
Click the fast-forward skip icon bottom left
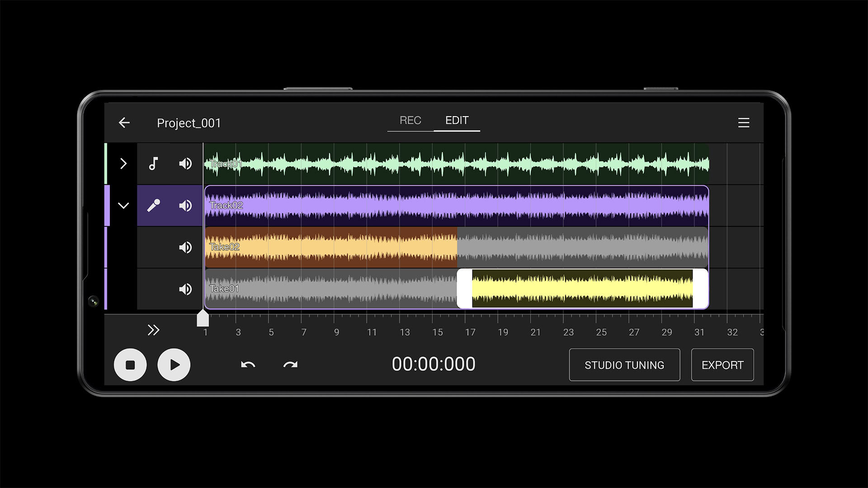pos(154,329)
